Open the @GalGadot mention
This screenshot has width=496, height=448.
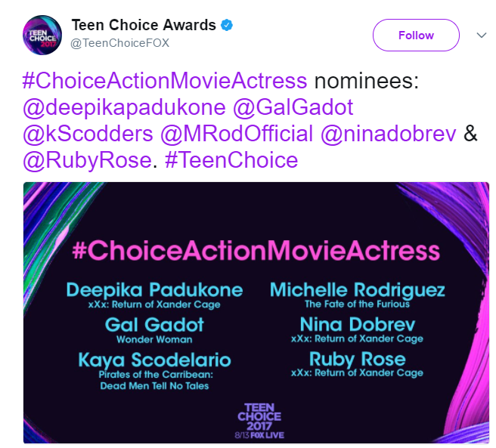(293, 108)
